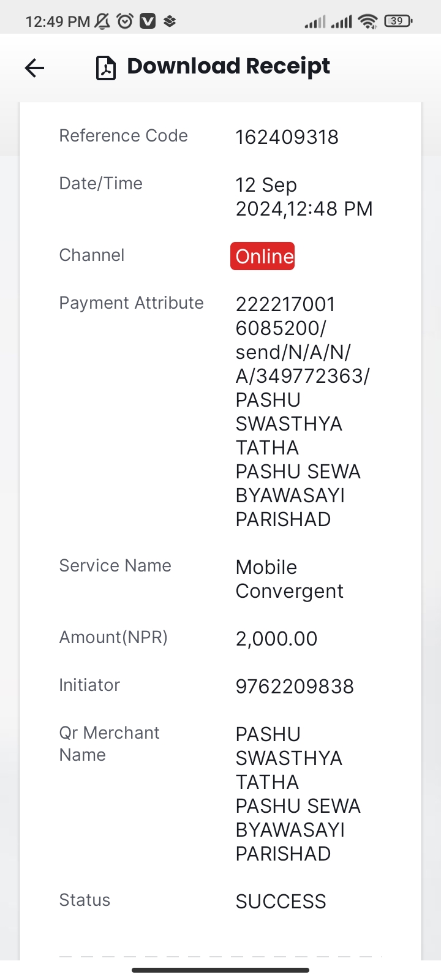Tap the battery level indicator

point(398,21)
